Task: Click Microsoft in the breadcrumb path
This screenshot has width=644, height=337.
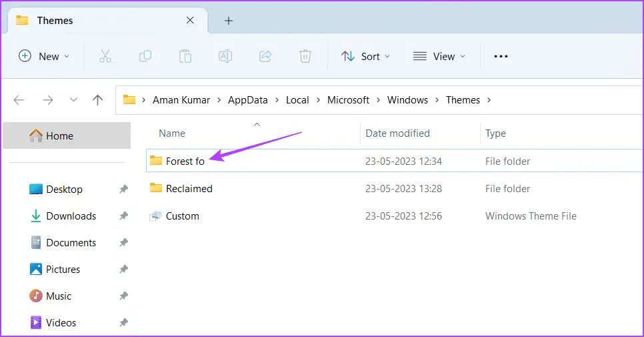Action: click(348, 100)
